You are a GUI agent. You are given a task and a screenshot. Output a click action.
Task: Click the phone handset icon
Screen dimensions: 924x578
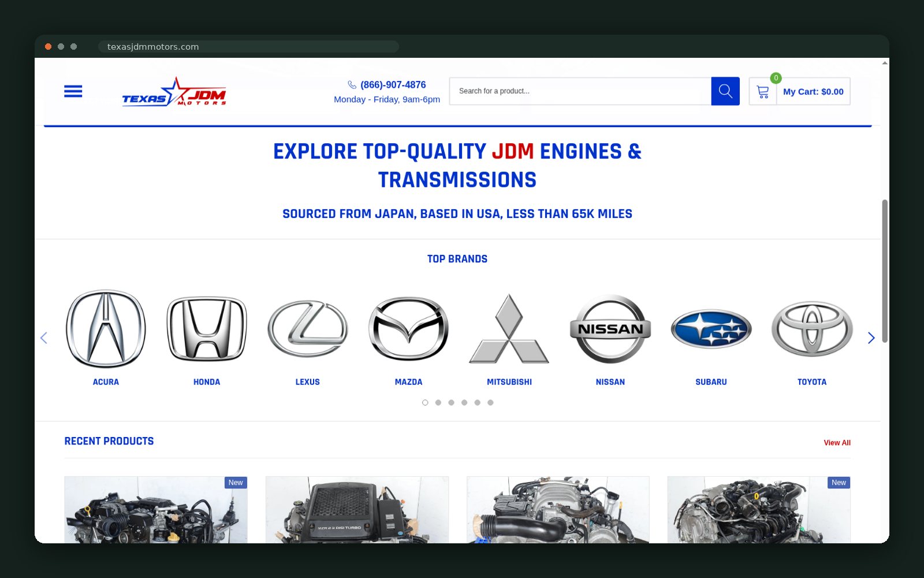[x=352, y=85]
